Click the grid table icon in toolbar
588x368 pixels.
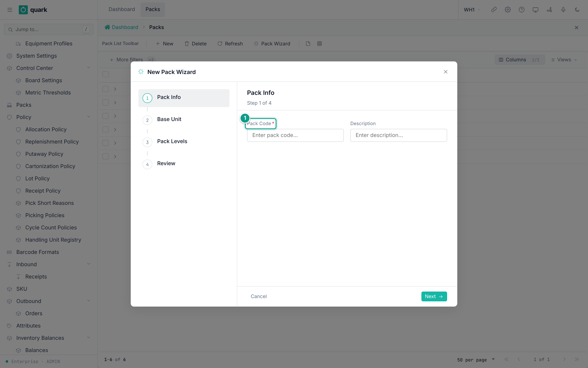tap(320, 44)
